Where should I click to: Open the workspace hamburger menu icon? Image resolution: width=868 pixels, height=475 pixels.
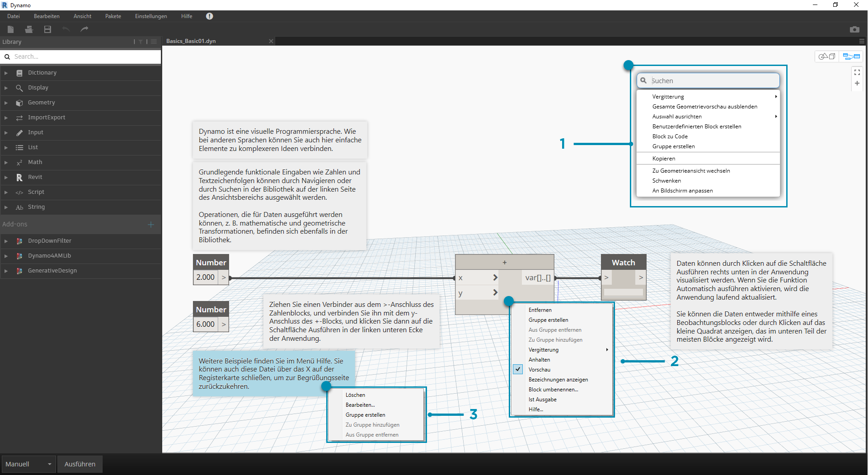tap(862, 41)
